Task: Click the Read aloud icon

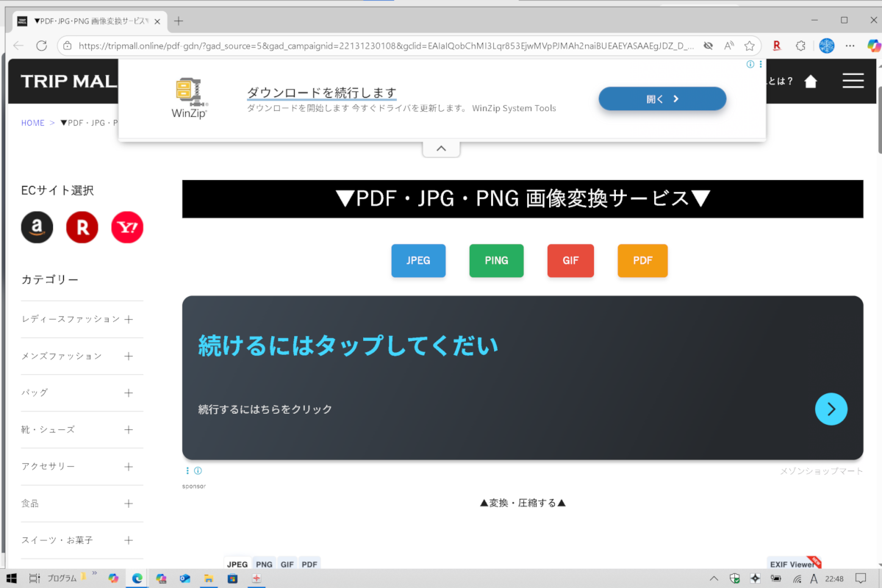Action: coord(729,46)
